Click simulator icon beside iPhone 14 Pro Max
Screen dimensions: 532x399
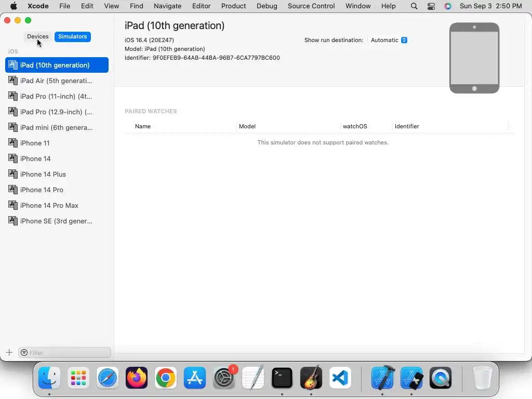[x=13, y=205]
